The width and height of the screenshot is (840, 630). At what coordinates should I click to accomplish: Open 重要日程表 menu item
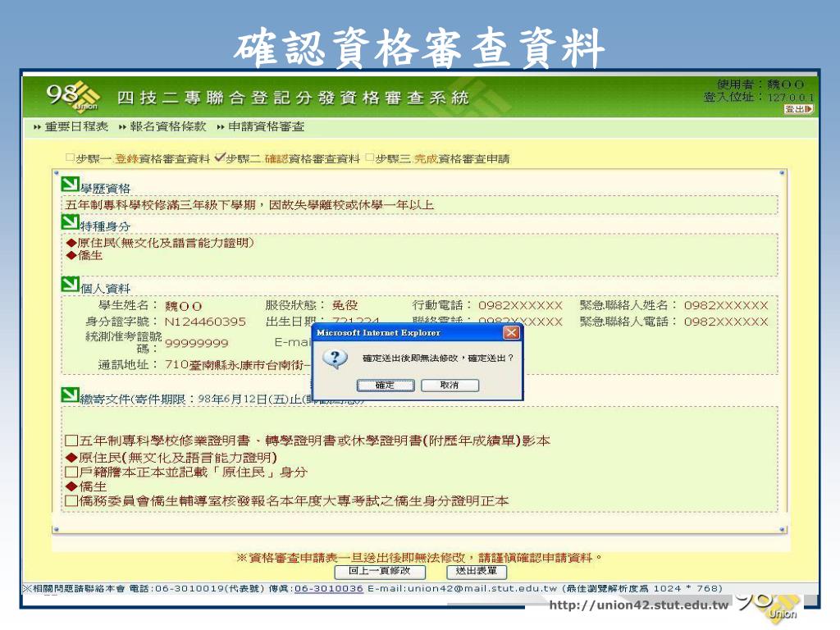point(76,126)
